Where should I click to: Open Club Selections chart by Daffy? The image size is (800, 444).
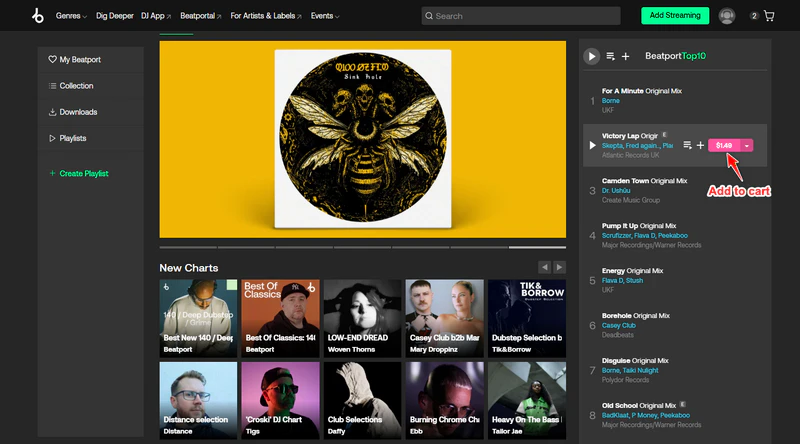click(x=363, y=401)
